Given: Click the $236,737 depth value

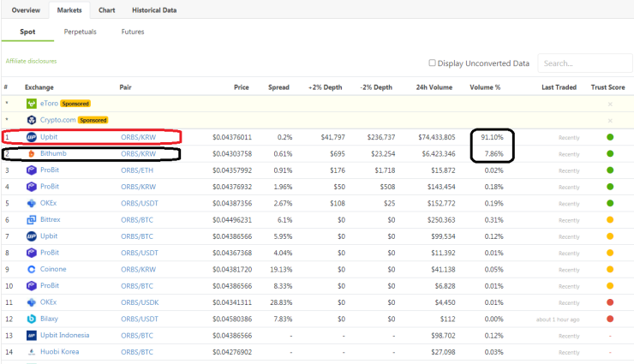Looking at the screenshot, I should point(381,137).
